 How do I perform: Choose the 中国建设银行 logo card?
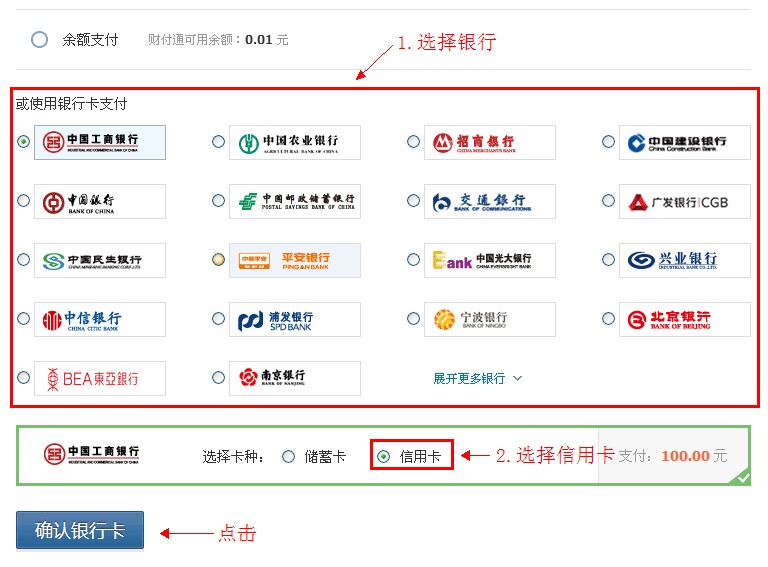[685, 142]
